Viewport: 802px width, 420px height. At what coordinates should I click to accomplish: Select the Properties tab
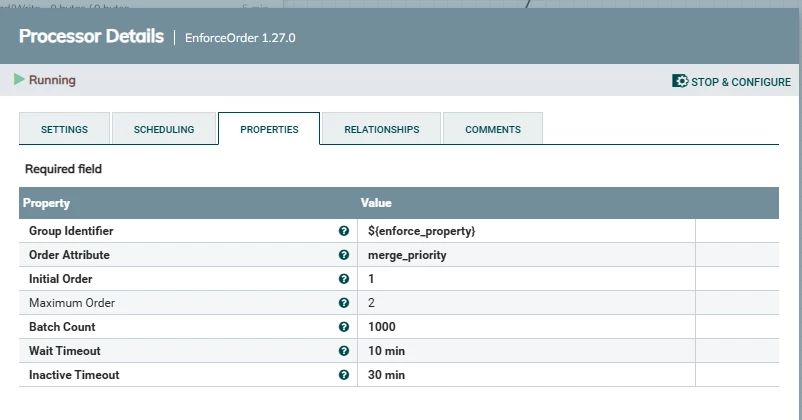(x=269, y=129)
